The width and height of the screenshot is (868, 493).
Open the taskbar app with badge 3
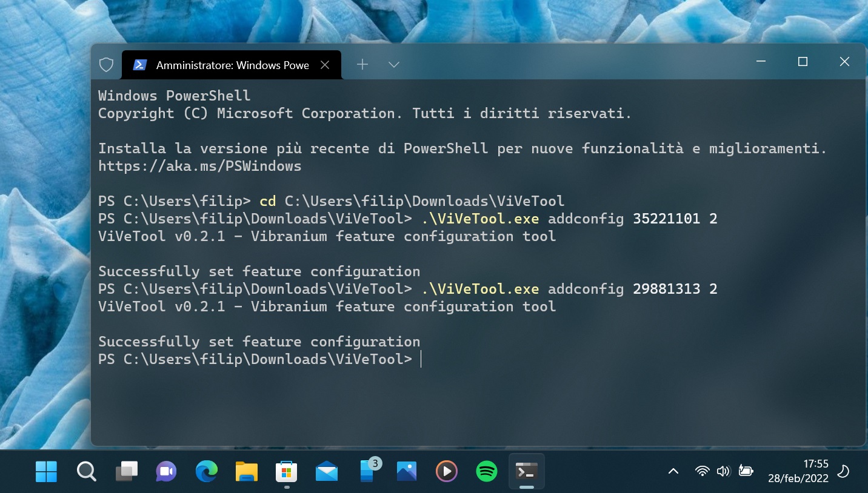[x=367, y=471]
